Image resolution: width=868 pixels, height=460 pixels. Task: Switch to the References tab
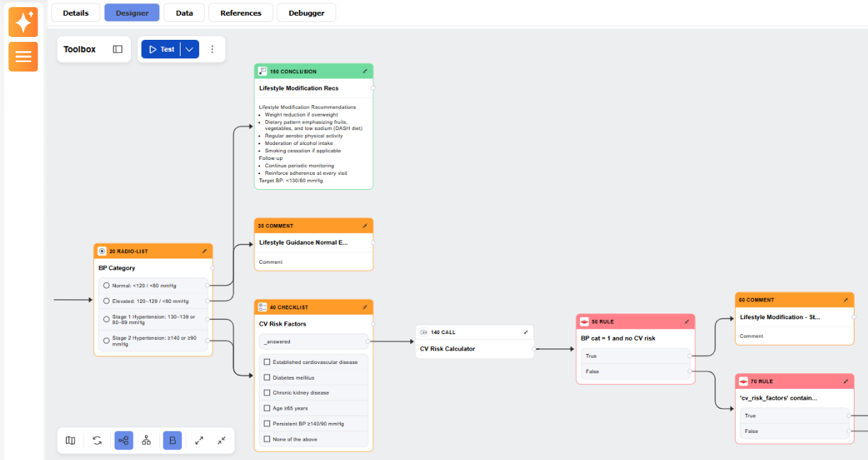pyautogui.click(x=241, y=13)
